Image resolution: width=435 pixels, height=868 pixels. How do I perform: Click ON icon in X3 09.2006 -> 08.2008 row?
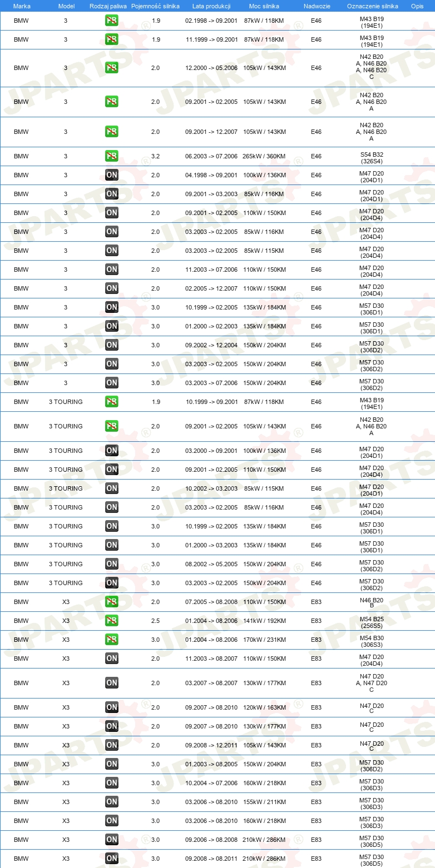[x=112, y=840]
